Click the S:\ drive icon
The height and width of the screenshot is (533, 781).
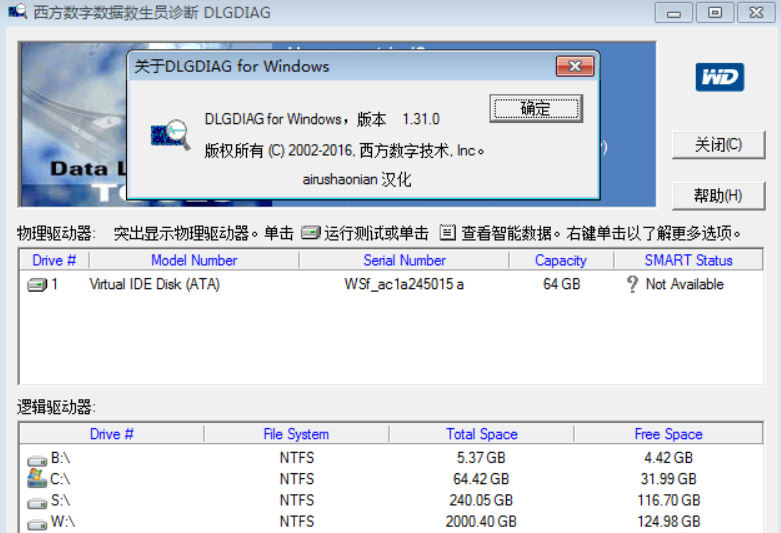coord(37,503)
